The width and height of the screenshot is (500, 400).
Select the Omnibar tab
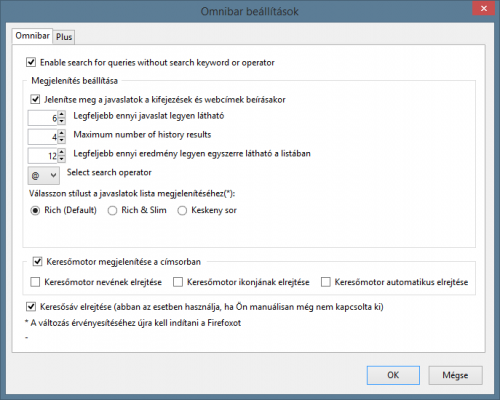[32, 36]
